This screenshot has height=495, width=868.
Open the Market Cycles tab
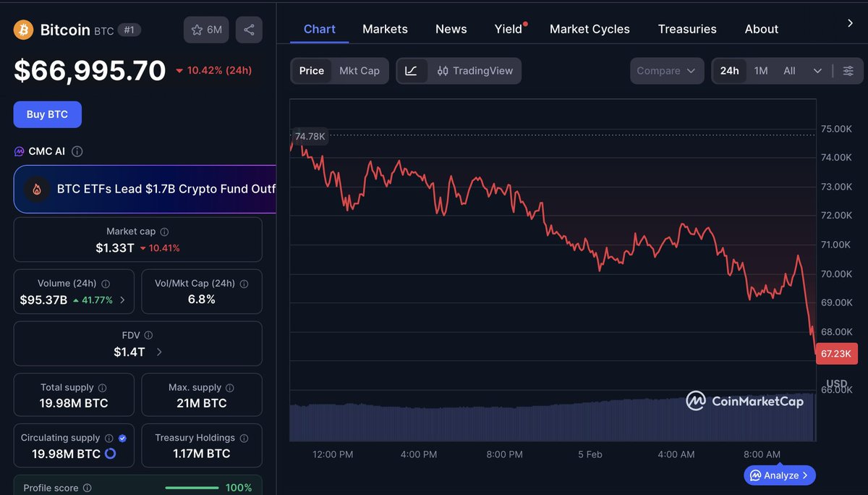(x=590, y=29)
